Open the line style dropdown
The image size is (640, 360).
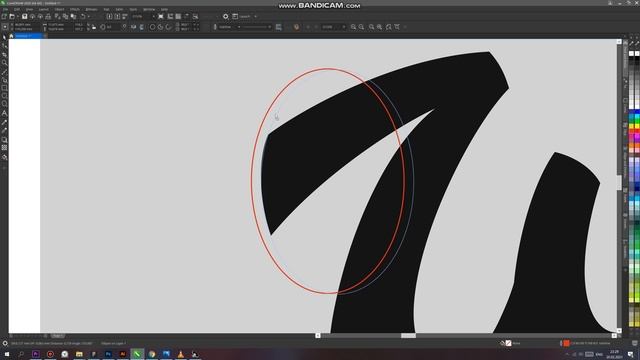[x=269, y=27]
